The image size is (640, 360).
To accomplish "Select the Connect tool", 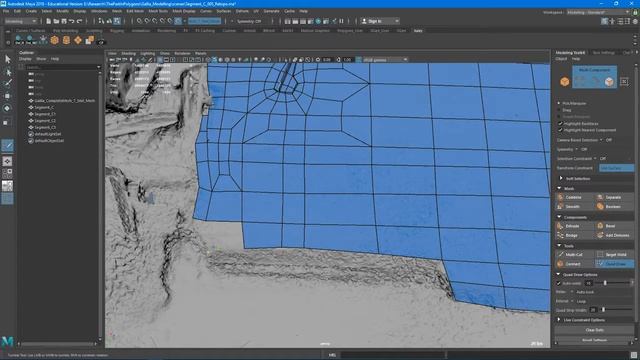I will point(575,264).
